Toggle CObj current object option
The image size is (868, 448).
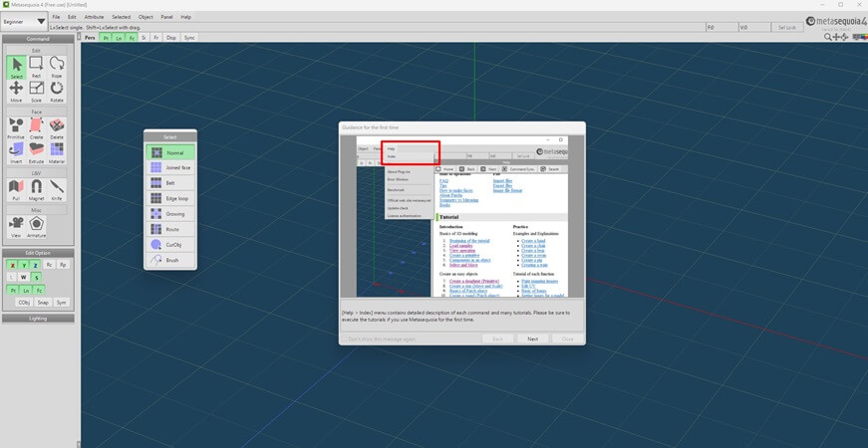tap(24, 303)
